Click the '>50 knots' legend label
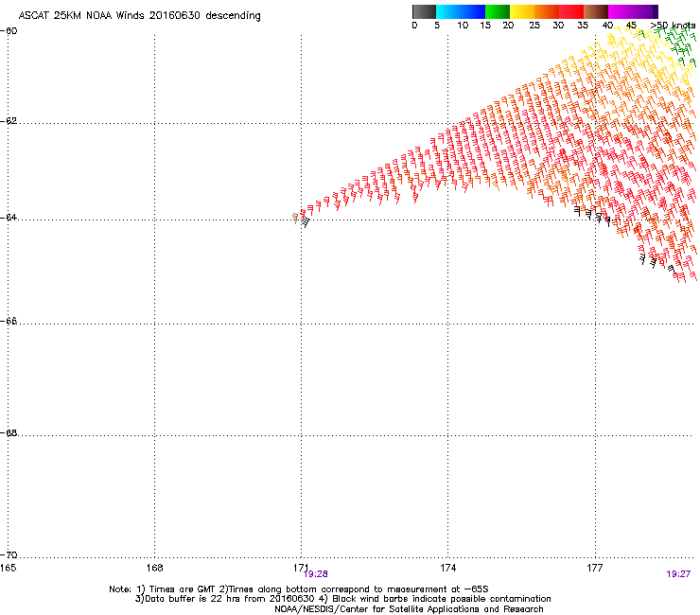The width and height of the screenshot is (700, 615). (x=673, y=26)
